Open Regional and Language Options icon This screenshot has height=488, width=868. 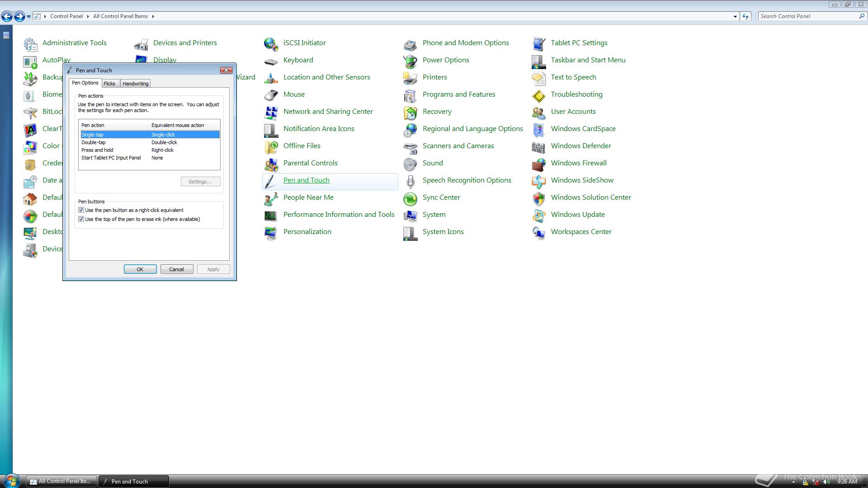click(410, 130)
